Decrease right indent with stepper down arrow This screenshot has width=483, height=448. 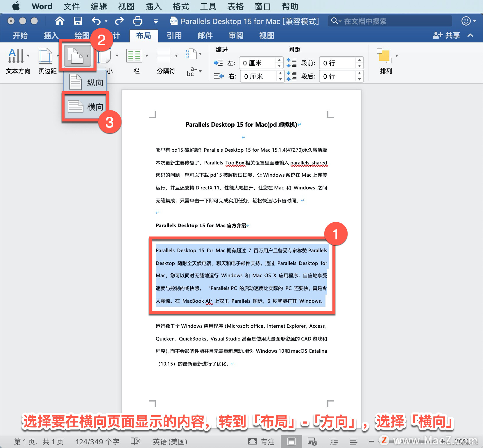[x=280, y=79]
